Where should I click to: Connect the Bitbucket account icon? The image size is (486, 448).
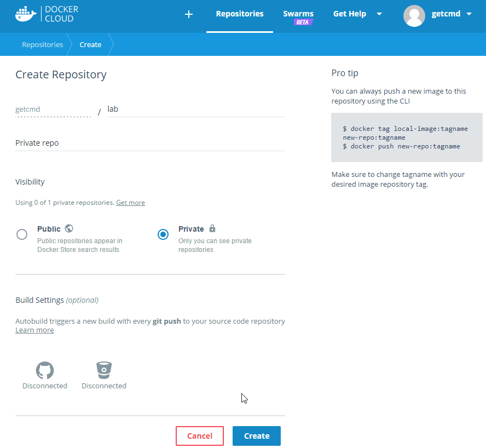(x=104, y=370)
